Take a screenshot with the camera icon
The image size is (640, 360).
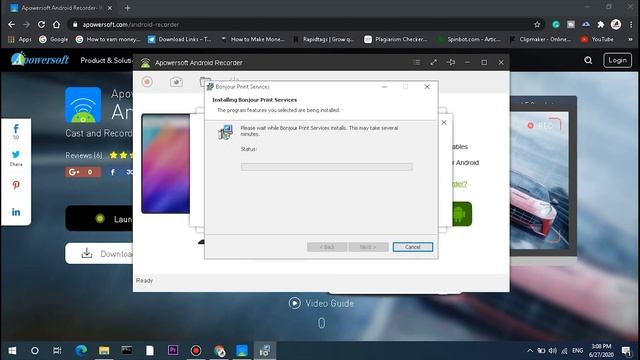click(176, 82)
